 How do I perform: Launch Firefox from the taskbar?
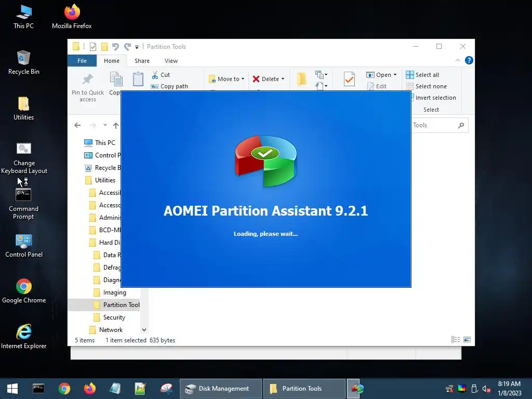pyautogui.click(x=89, y=389)
